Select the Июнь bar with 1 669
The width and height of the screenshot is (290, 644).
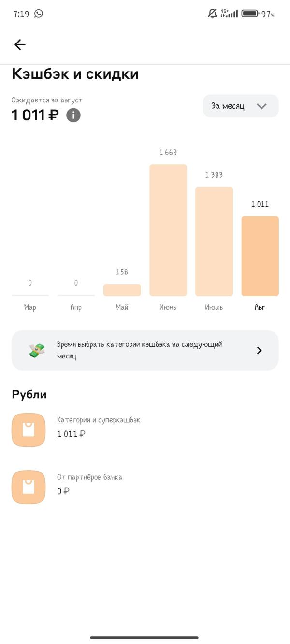click(168, 230)
